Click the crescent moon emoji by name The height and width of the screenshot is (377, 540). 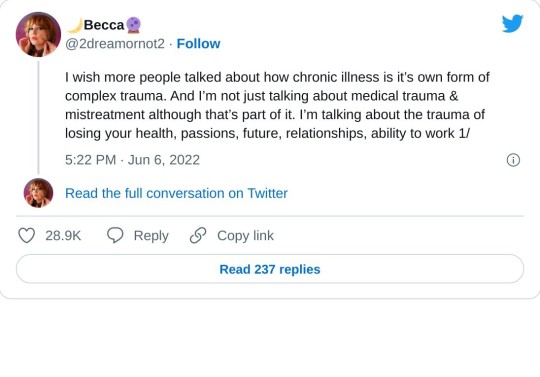point(74,25)
